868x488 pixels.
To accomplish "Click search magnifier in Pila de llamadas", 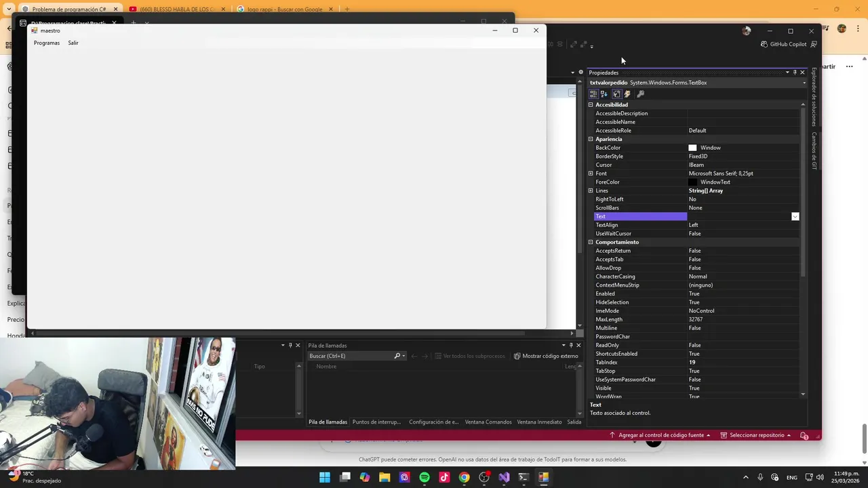I will point(397,356).
